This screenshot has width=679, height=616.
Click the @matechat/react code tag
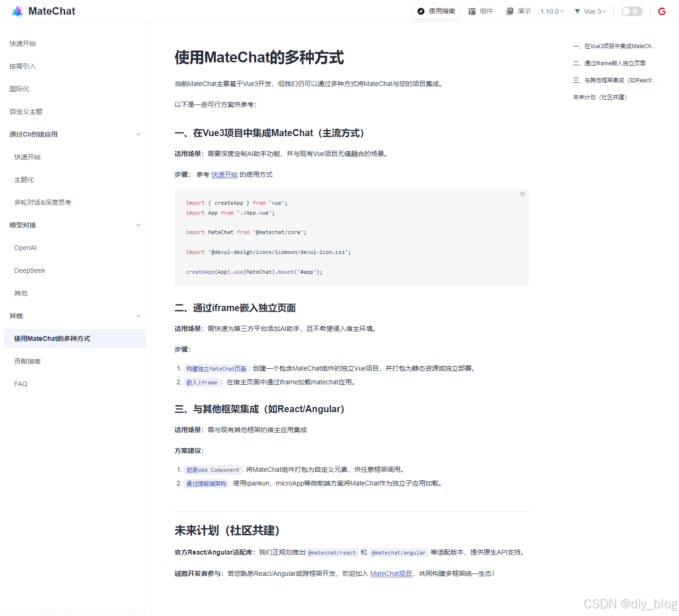point(332,553)
